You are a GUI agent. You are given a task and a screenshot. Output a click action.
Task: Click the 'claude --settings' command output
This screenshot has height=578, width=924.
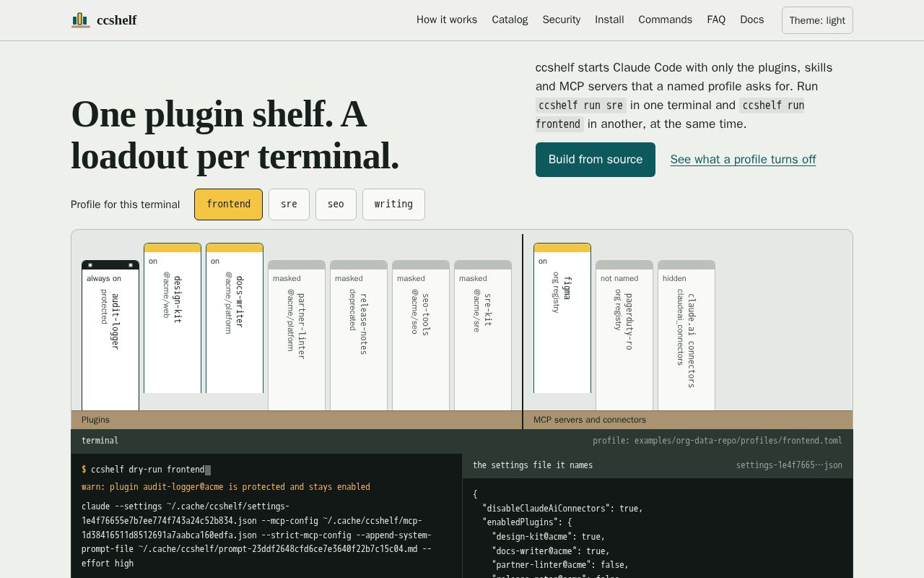[x=256, y=535]
